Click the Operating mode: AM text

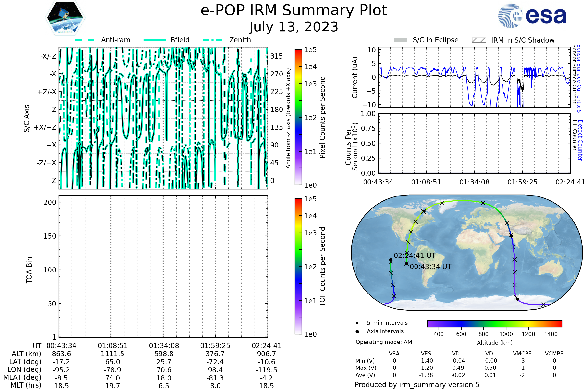pos(384,342)
